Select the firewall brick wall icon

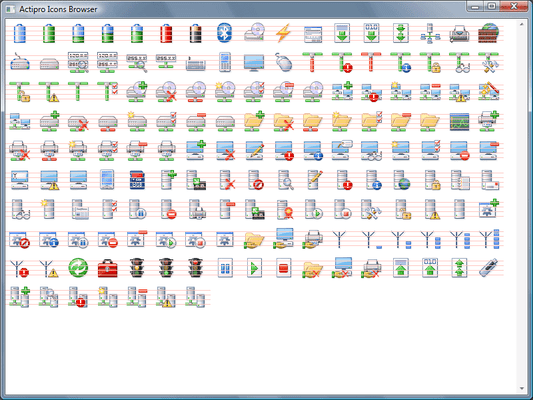[x=488, y=33]
